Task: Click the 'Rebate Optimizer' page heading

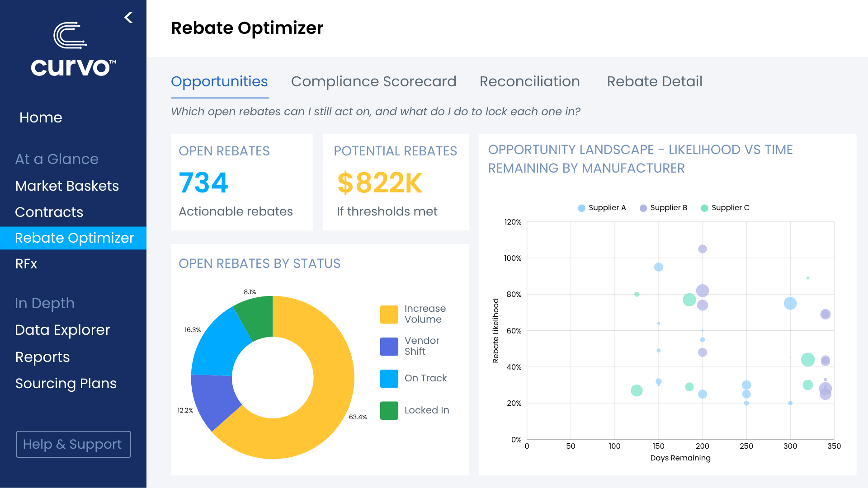Action: coord(247,28)
